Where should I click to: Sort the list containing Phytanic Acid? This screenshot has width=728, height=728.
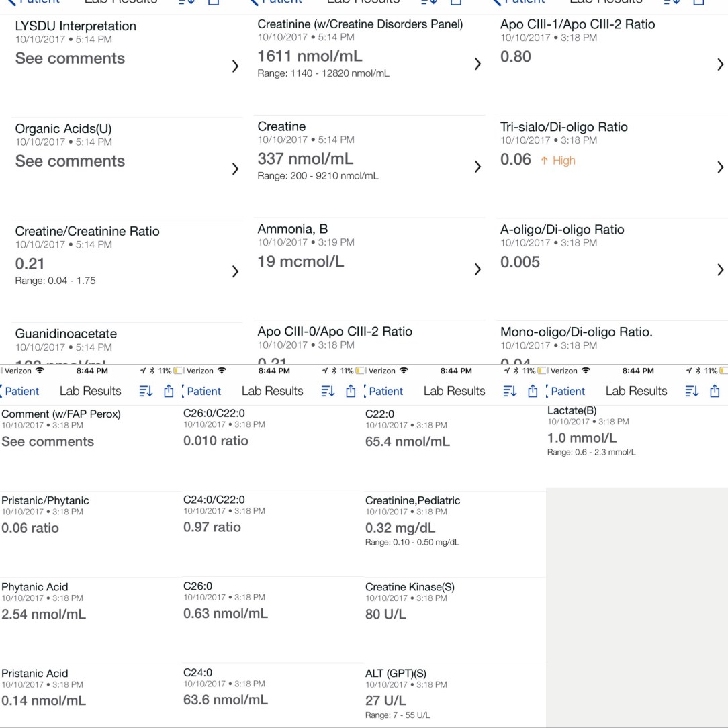tap(146, 392)
